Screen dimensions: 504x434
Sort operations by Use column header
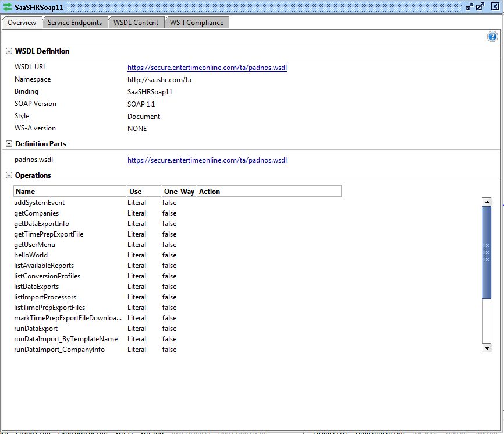(x=144, y=192)
